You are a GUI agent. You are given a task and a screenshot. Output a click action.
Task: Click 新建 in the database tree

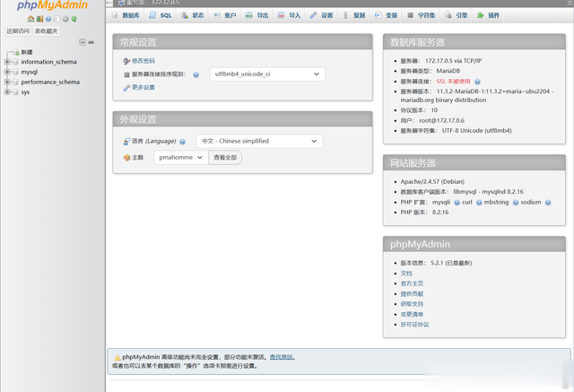pyautogui.click(x=27, y=52)
